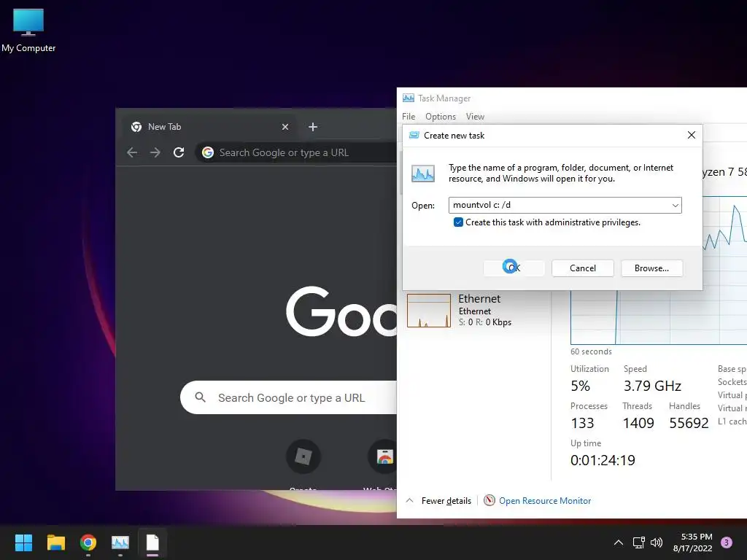
Task: Click the Up time value 0:01:24:19
Action: point(603,460)
